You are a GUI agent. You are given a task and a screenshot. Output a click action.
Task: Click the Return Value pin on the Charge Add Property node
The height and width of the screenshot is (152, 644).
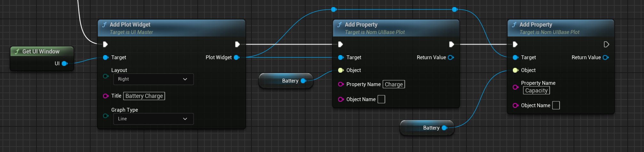451,57
